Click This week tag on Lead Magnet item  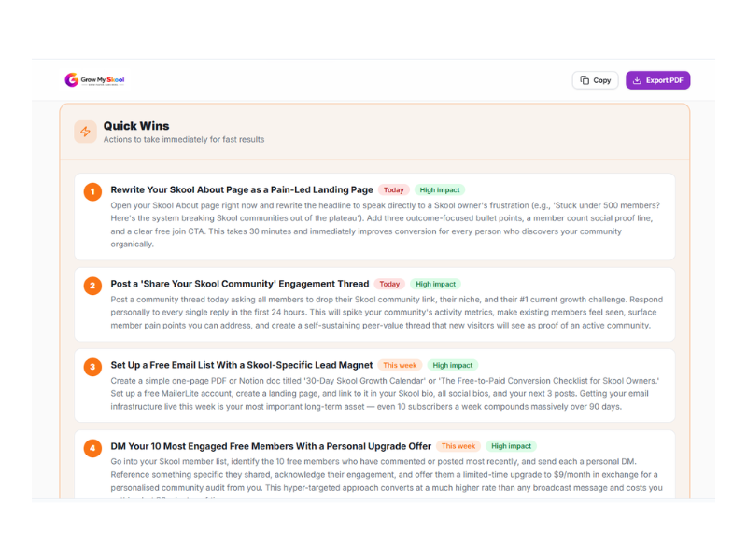pyautogui.click(x=400, y=365)
